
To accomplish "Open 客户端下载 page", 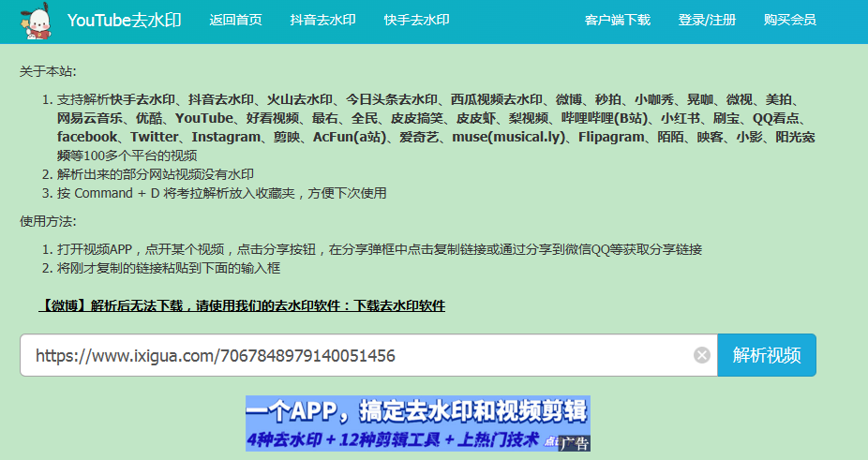I will tap(617, 20).
